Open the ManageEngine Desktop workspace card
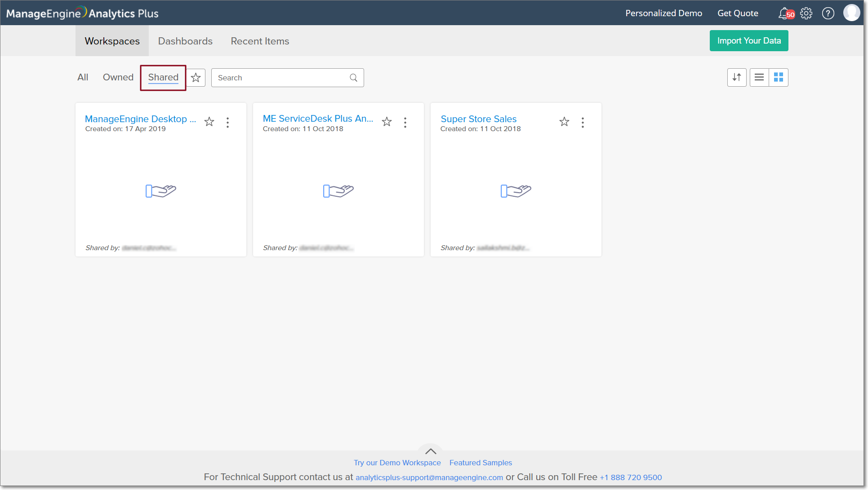The image size is (868, 490). point(140,119)
